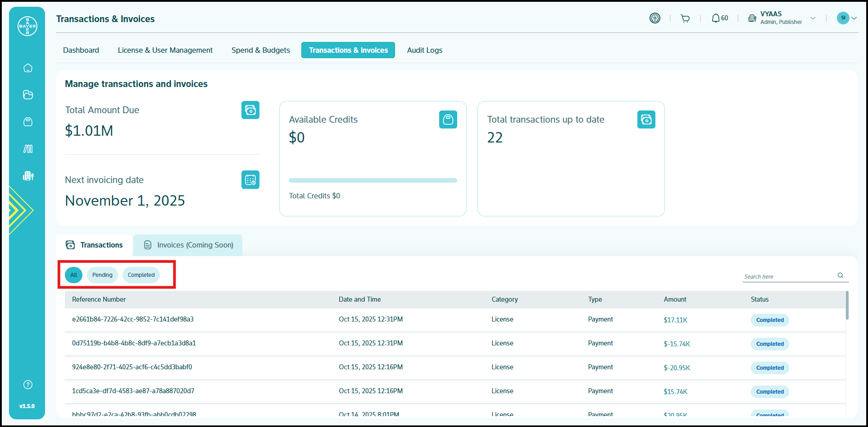Expand the VYAAS organization dropdown
The width and height of the screenshot is (868, 427).
pyautogui.click(x=813, y=18)
